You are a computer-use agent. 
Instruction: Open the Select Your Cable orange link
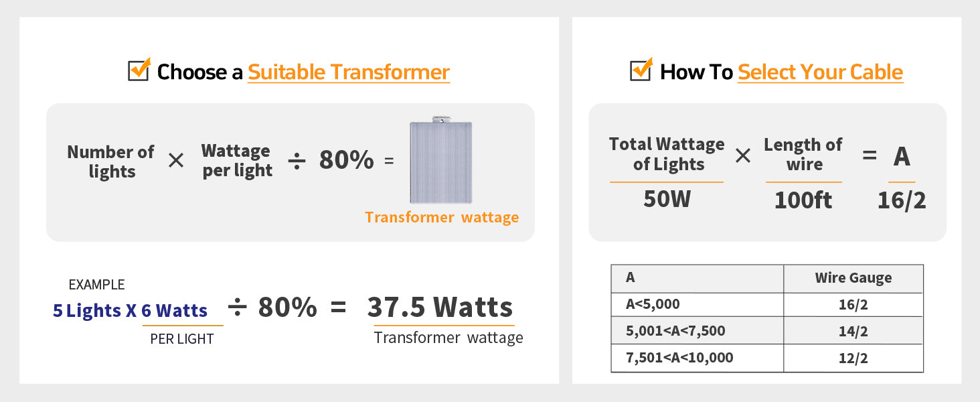pyautogui.click(x=820, y=72)
